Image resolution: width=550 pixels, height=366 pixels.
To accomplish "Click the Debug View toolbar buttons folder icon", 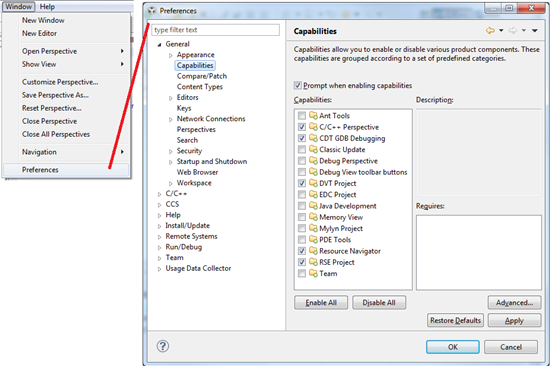I will (313, 172).
